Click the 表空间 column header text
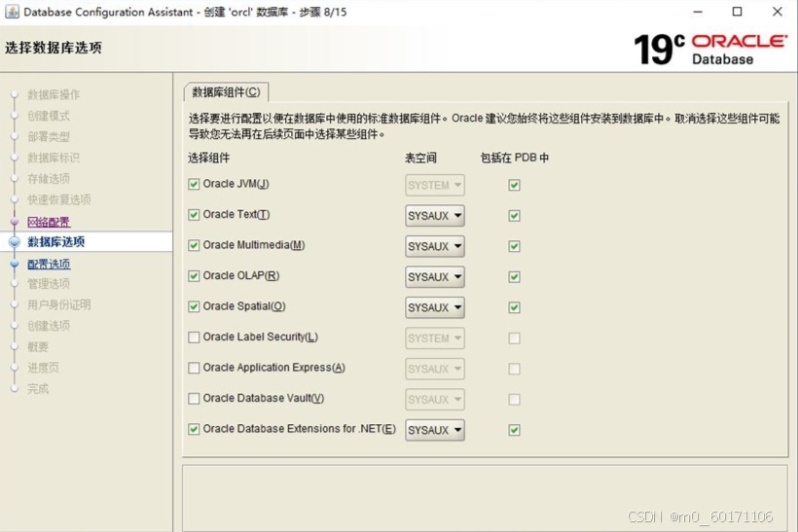Viewport: 798px width, 532px height. (x=420, y=158)
